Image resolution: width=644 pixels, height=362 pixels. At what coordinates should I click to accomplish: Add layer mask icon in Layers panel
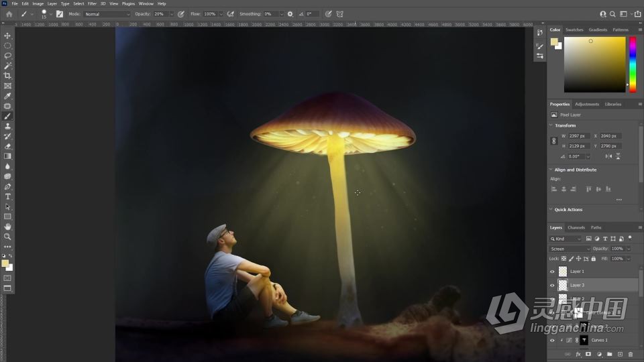[588, 354]
